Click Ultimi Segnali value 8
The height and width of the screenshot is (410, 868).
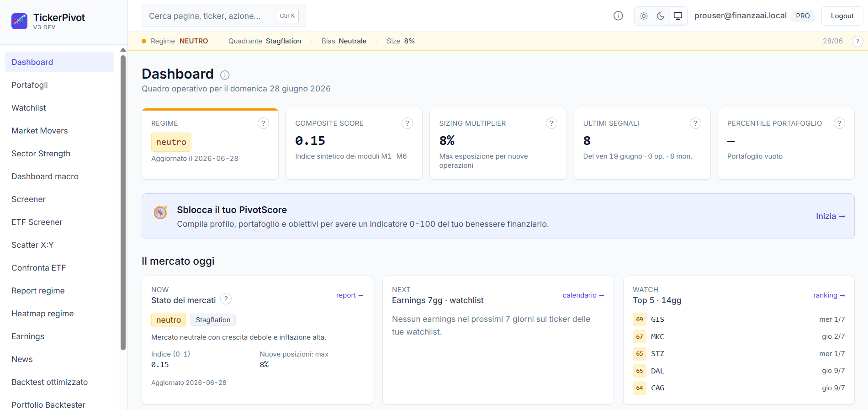point(587,141)
